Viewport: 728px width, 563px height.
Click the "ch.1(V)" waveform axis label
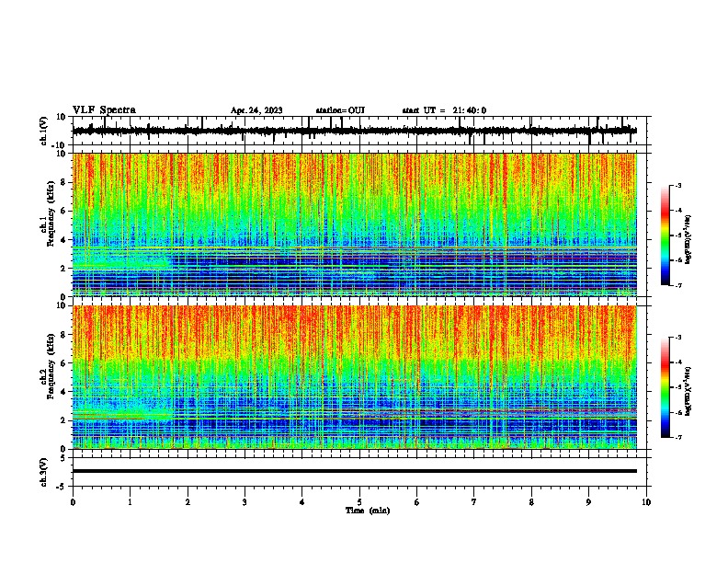pos(44,131)
